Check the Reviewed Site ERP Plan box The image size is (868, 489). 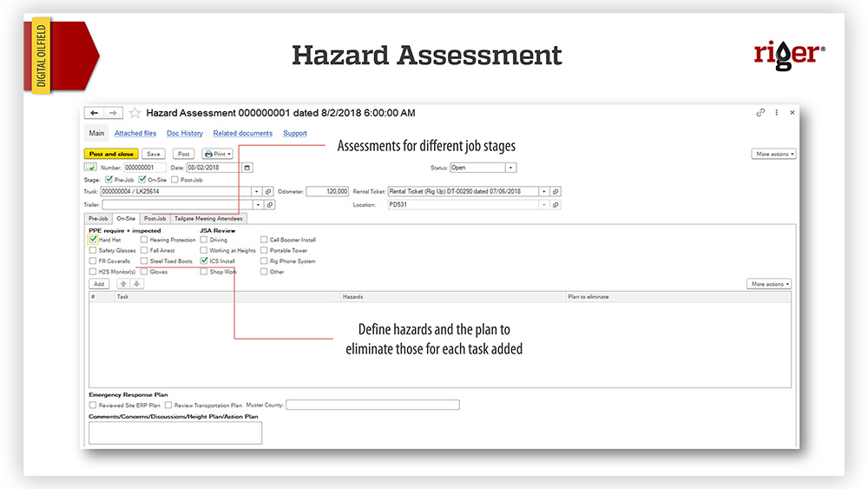click(93, 405)
